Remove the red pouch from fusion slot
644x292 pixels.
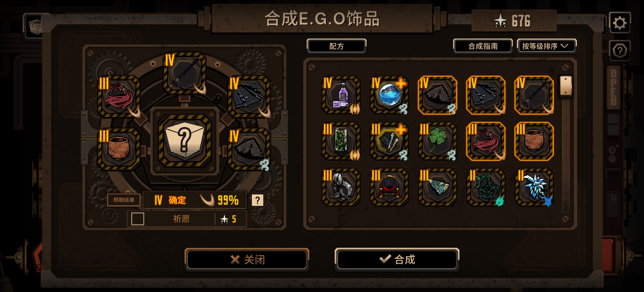click(x=119, y=97)
